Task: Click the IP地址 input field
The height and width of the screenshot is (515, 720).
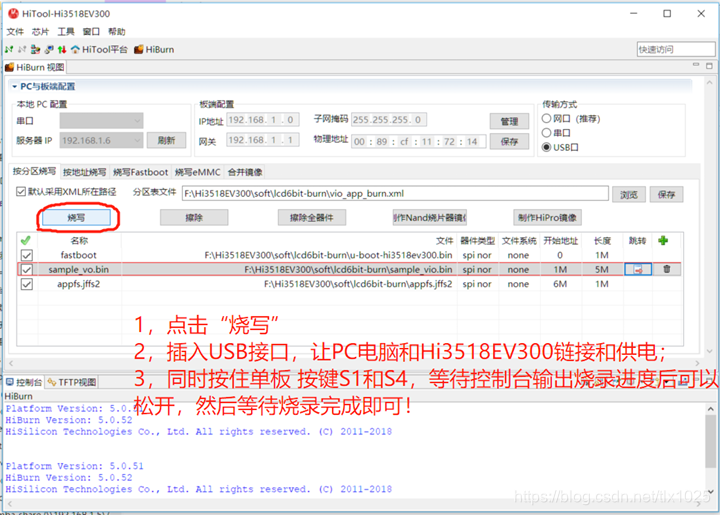Action: 263,120
